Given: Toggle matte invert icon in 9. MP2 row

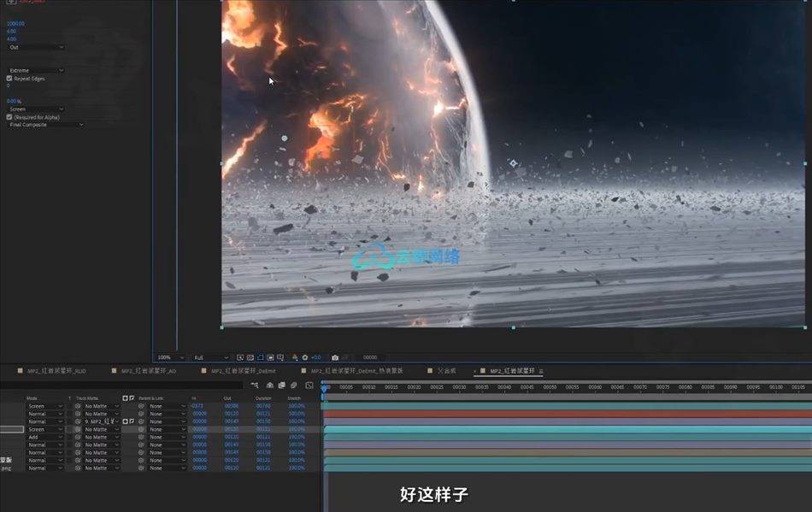Looking at the screenshot, I should point(132,421).
